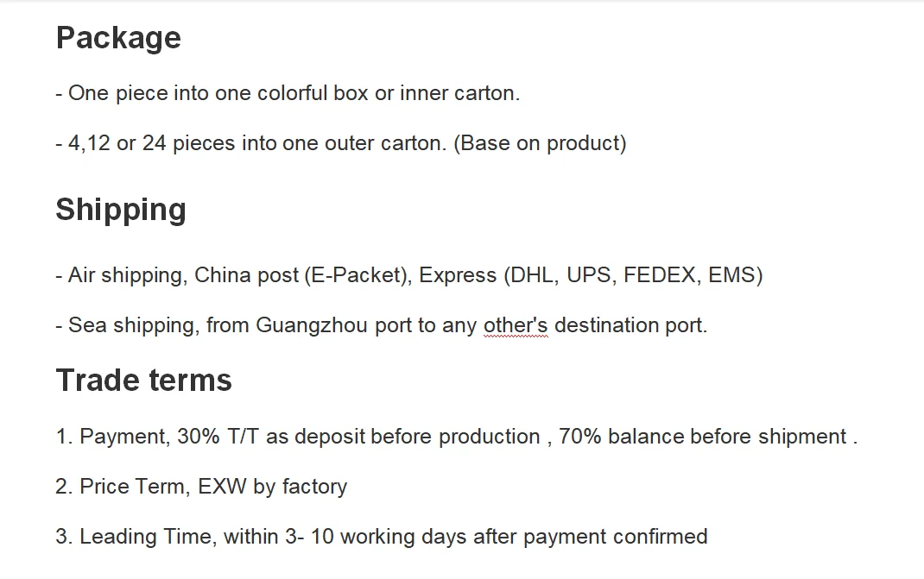
Task: Click "T/T" in the Payment line
Action: [244, 437]
